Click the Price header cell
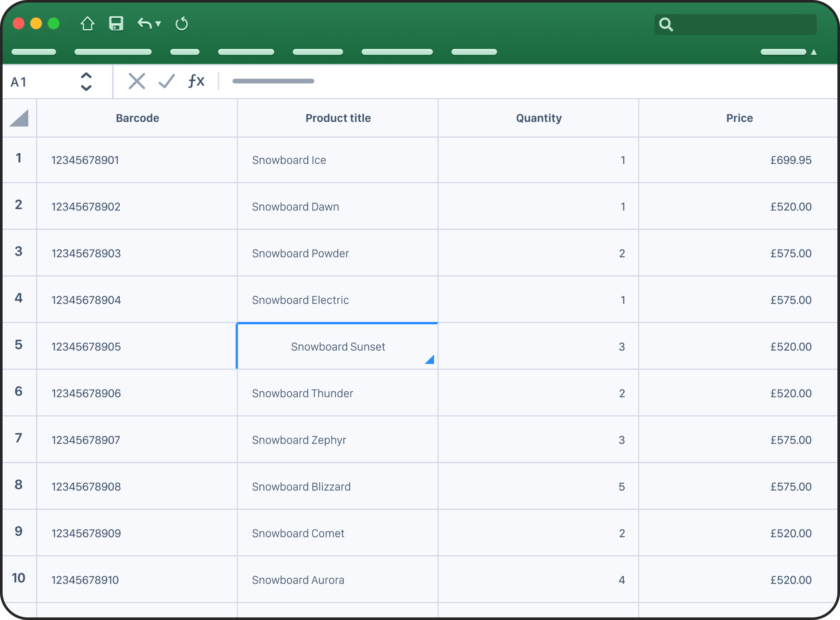The image size is (840, 620). click(739, 118)
